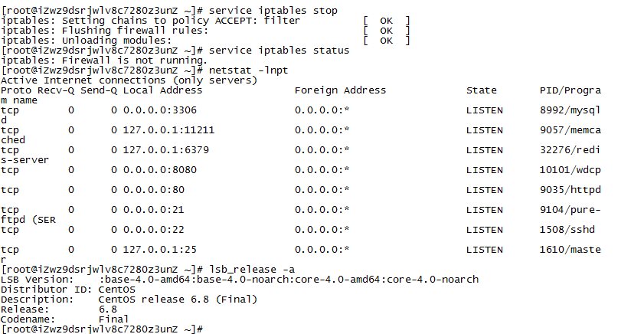Click the 9035/httpd process entry

point(570,190)
